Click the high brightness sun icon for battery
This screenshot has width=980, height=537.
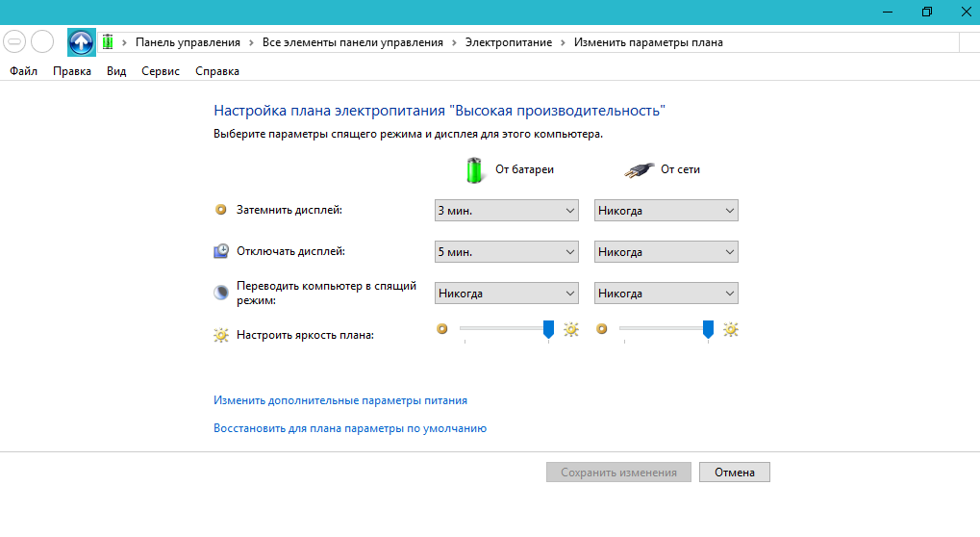571,329
